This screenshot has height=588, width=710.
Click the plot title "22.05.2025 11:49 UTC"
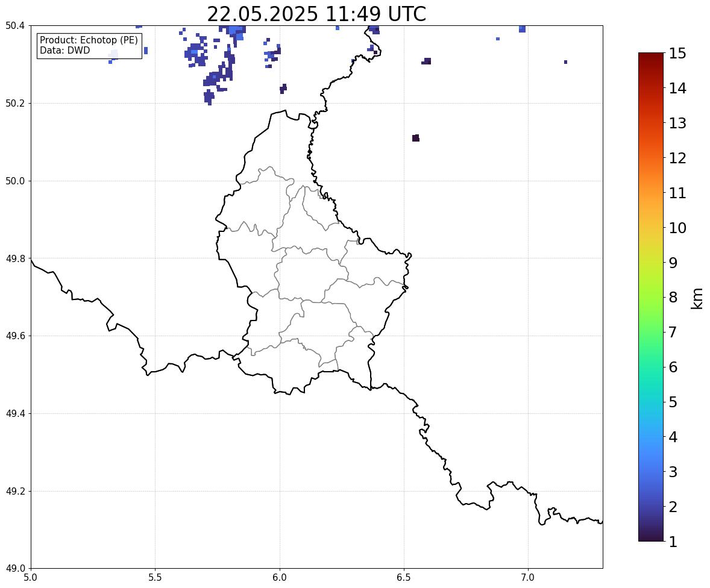point(316,14)
